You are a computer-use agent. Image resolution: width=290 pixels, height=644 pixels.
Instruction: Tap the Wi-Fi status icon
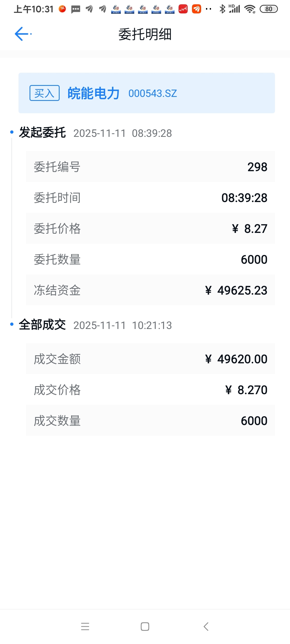250,9
